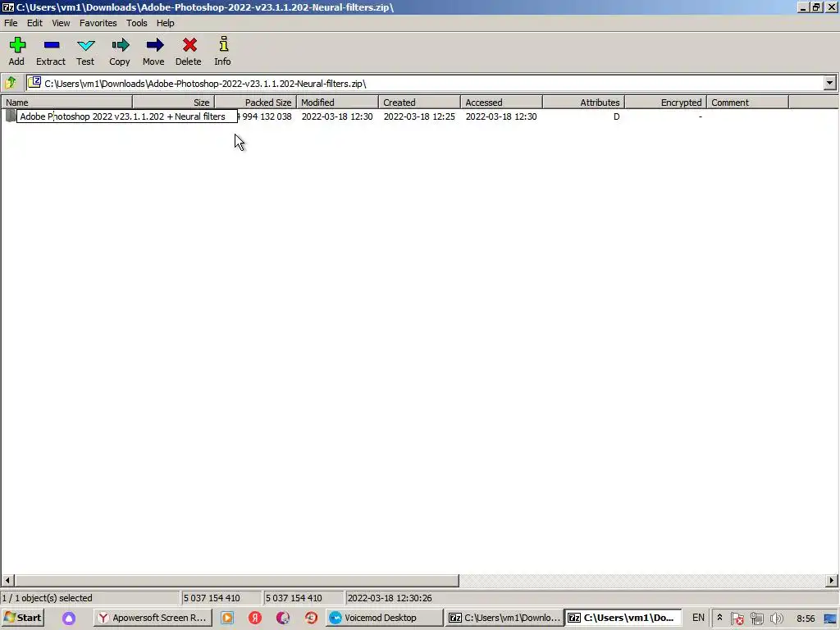Switch to Apowersoft Screen Recorder taskbar button
The image size is (840, 630).
153,618
